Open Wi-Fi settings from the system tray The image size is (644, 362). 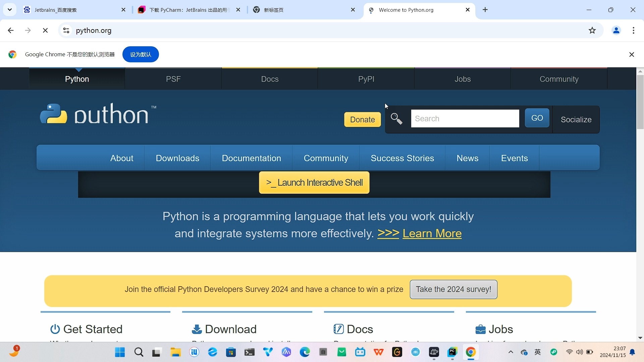(569, 352)
